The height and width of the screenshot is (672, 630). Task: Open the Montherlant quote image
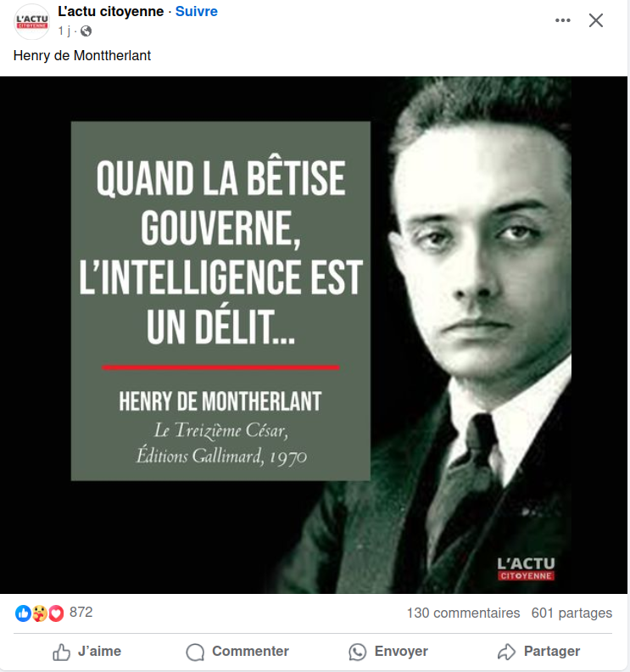coord(314,335)
